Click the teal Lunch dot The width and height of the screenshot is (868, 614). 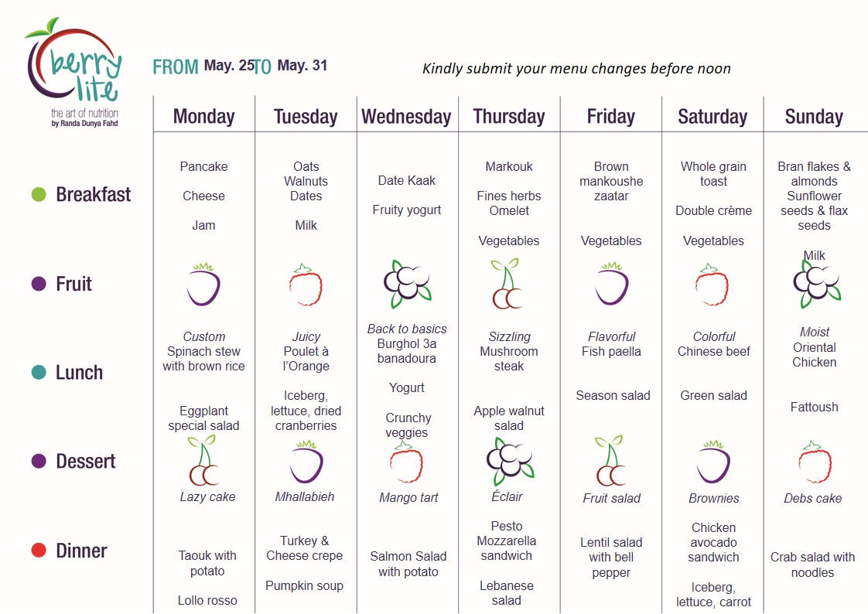pyautogui.click(x=39, y=372)
